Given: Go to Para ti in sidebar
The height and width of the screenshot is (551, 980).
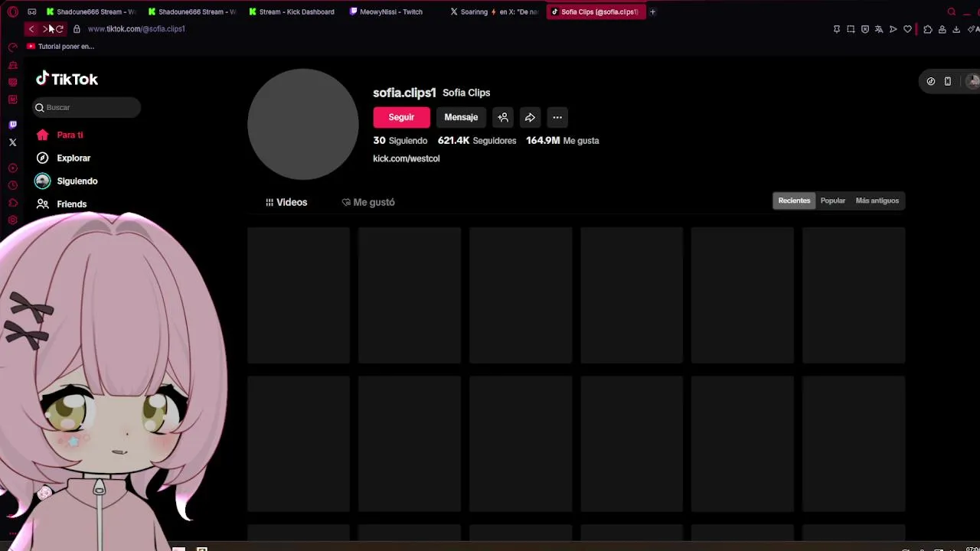Looking at the screenshot, I should 60,135.
